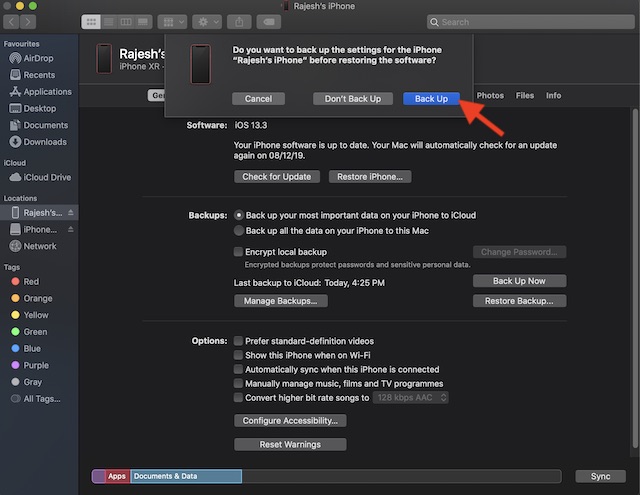
Task: Enable automatic sync when iPhone is connected
Action: click(238, 369)
